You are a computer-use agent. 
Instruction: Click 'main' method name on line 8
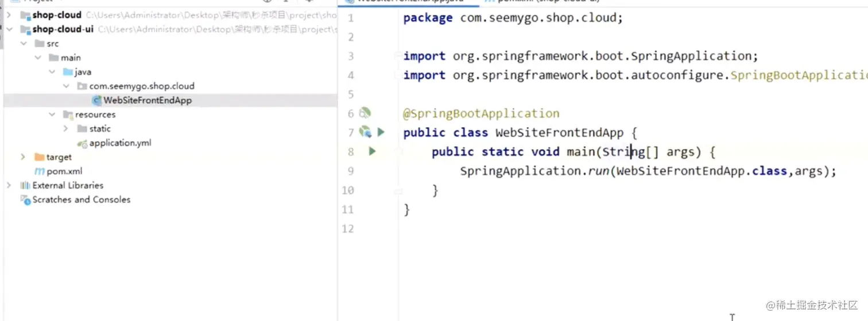point(581,152)
